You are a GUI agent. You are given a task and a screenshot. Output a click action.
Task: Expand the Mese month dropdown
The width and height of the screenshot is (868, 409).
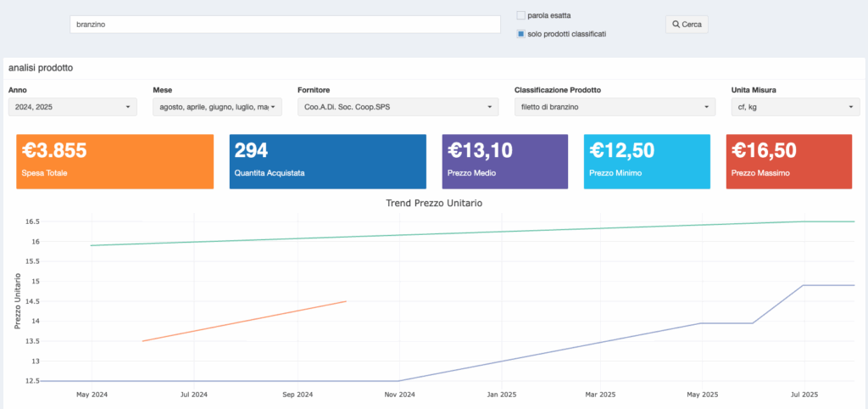[x=217, y=107]
